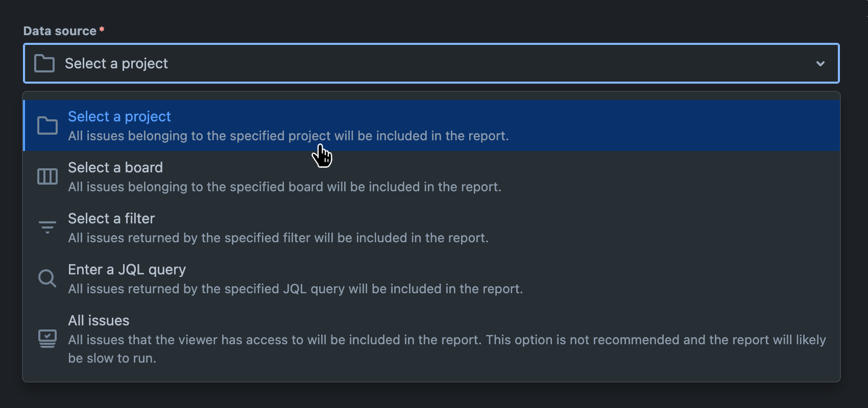Click the Select a project entry text

pos(119,116)
